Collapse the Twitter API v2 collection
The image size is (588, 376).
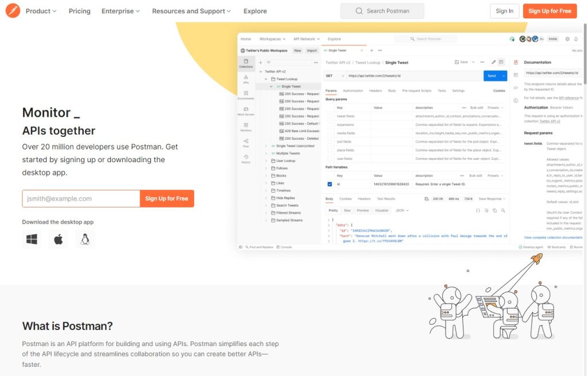(261, 71)
